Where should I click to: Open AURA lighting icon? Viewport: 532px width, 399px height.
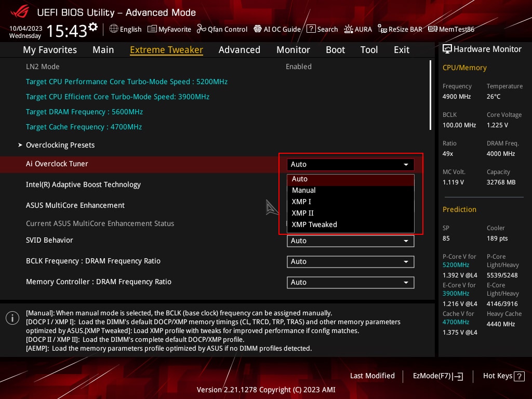point(349,29)
